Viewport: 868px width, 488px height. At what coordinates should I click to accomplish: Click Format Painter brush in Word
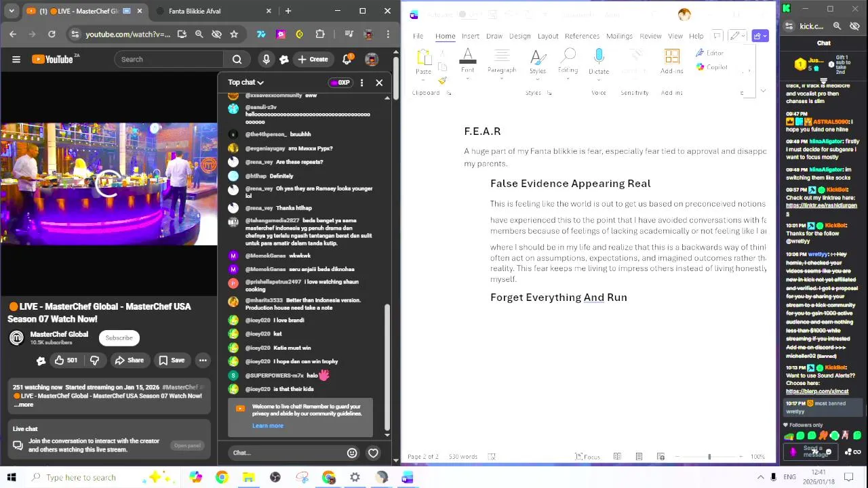point(442,81)
